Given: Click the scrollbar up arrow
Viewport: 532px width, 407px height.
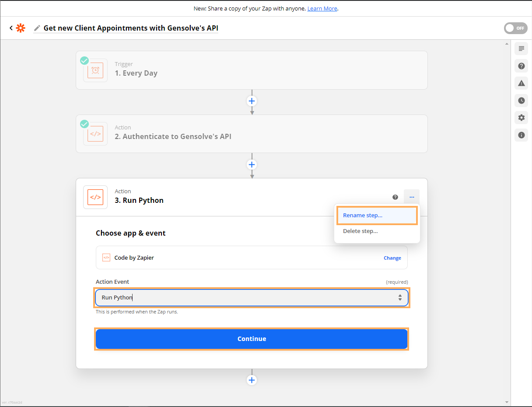Looking at the screenshot, I should [507, 44].
